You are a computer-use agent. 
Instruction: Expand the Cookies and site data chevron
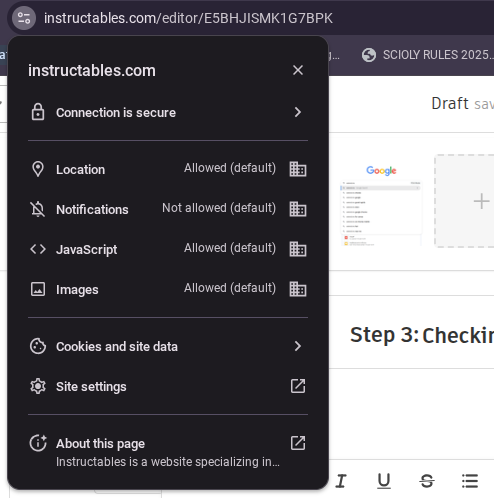coord(298,346)
